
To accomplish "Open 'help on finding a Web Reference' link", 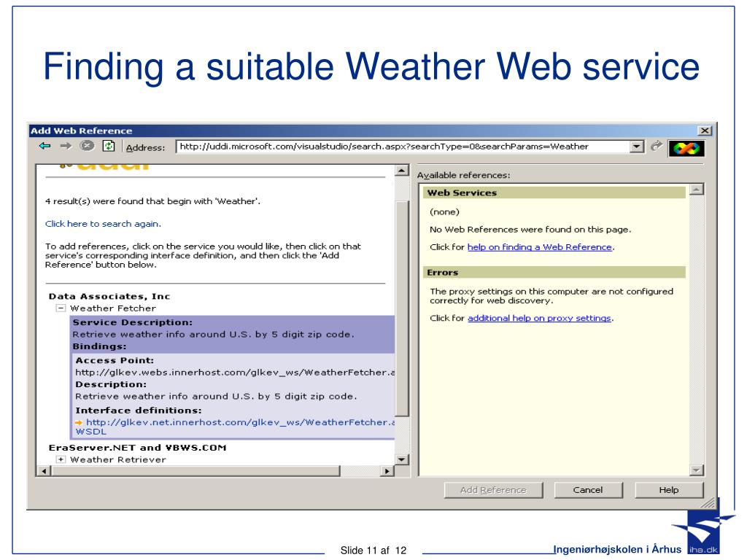I will coord(539,247).
